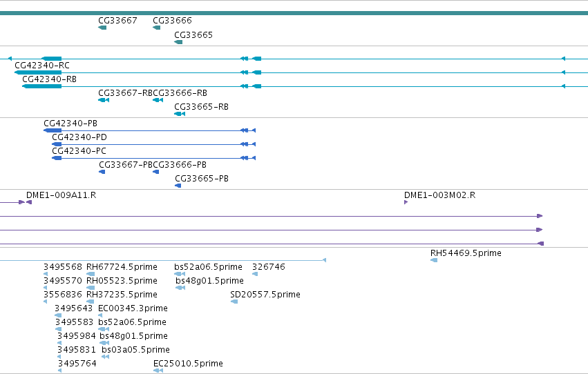Open the CG42340-PD protein label
The height and width of the screenshot is (374, 588).
pyautogui.click(x=79, y=137)
